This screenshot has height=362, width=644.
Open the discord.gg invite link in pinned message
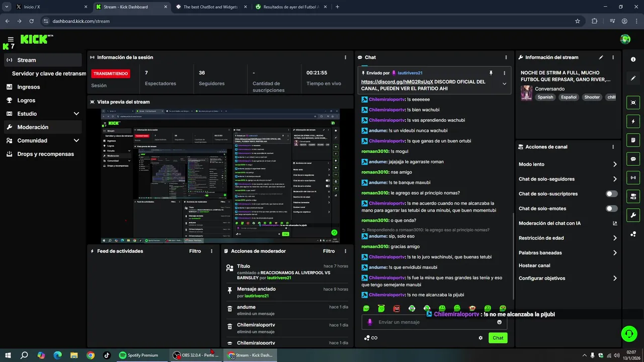pos(397,82)
